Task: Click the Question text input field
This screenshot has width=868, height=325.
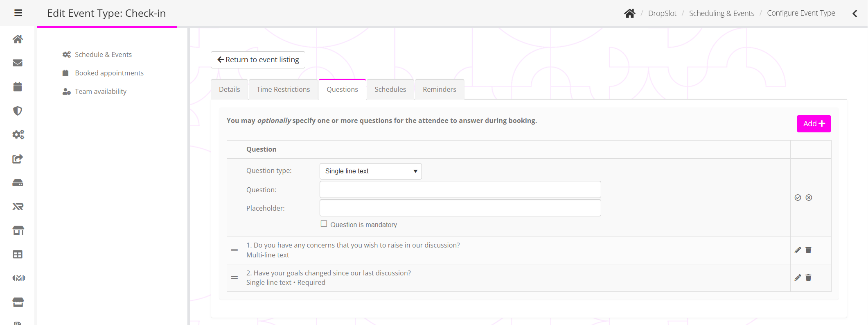Action: (x=460, y=190)
